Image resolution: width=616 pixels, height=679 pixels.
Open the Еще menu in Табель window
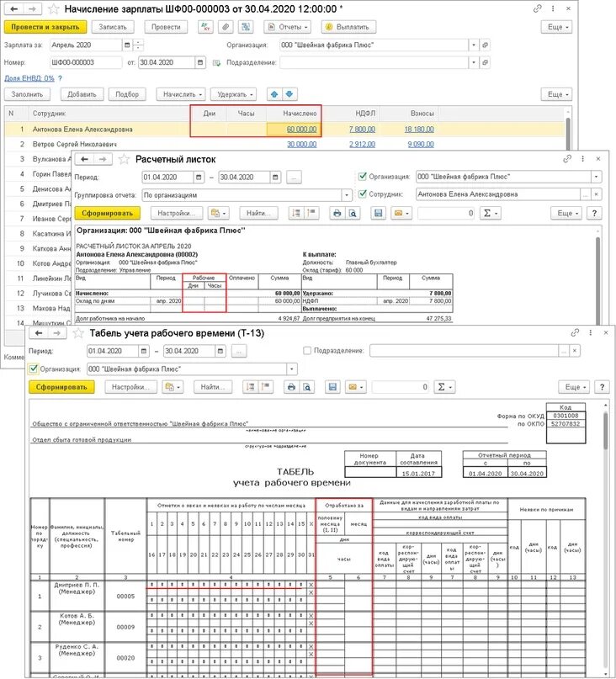coord(575,387)
